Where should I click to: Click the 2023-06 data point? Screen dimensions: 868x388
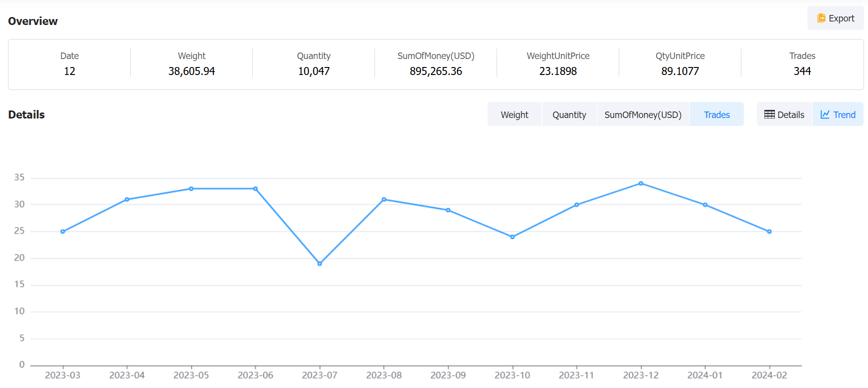(x=255, y=188)
